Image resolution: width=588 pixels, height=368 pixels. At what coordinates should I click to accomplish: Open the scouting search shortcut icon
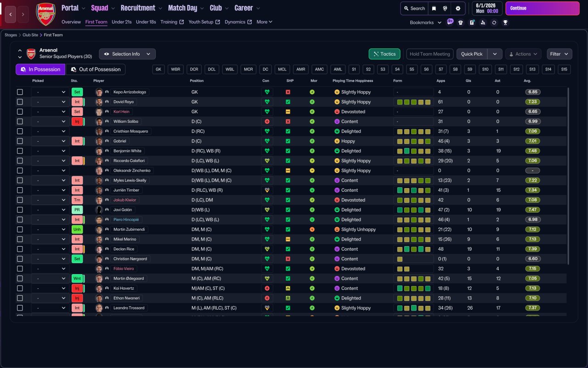[x=483, y=23]
